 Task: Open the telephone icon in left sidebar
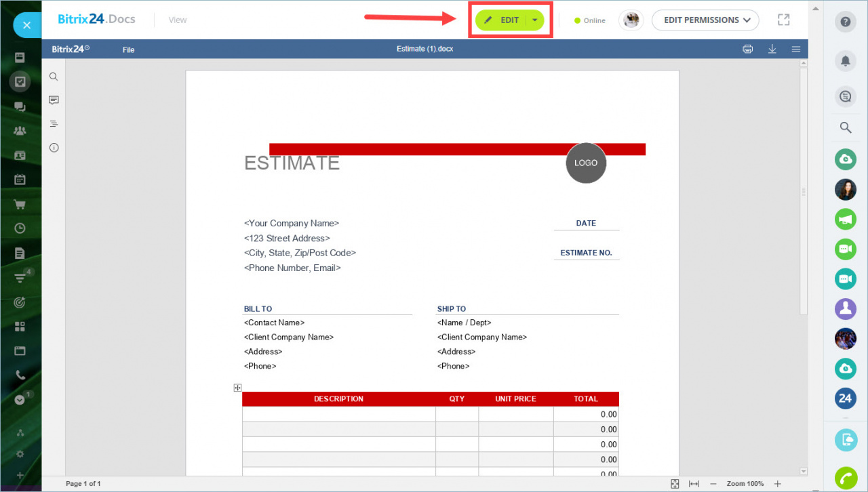click(x=20, y=375)
